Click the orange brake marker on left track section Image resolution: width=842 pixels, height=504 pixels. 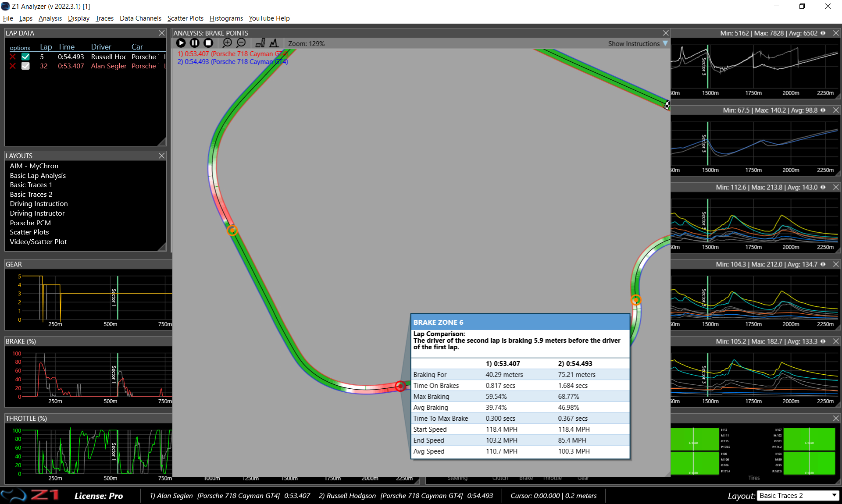coord(232,230)
